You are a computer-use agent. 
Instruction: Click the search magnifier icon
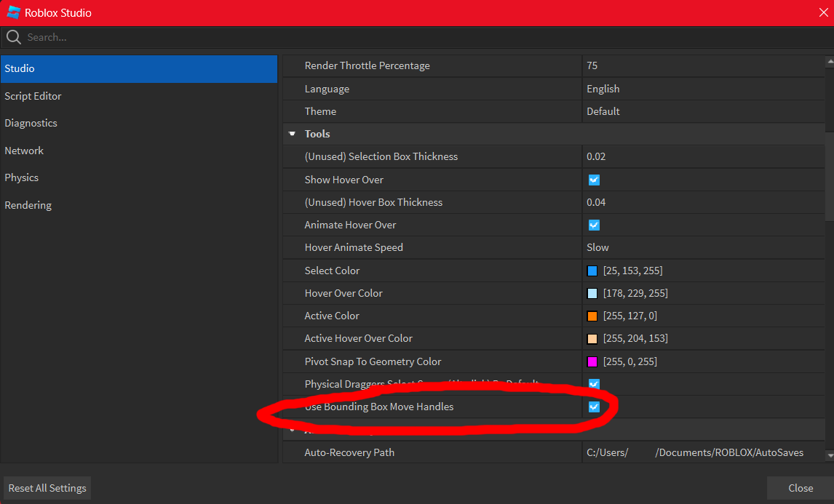[13, 37]
